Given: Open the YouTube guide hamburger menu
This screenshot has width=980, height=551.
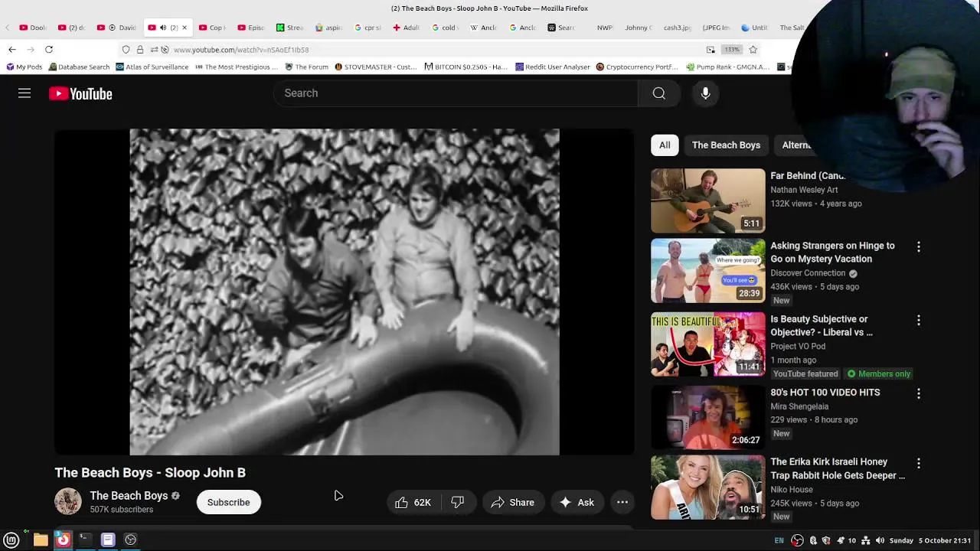Looking at the screenshot, I should tap(24, 93).
